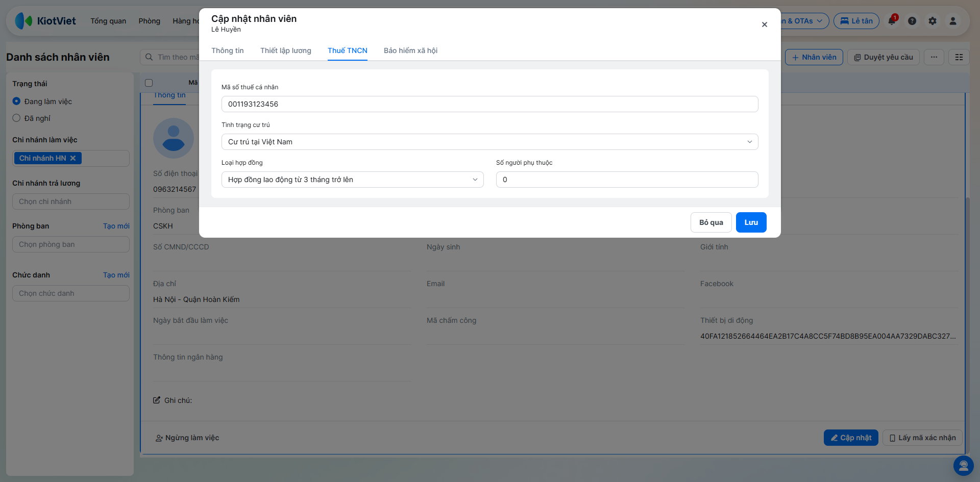980x482 pixels.
Task: Click the Mã số thuế cá nhân field
Action: [489, 104]
